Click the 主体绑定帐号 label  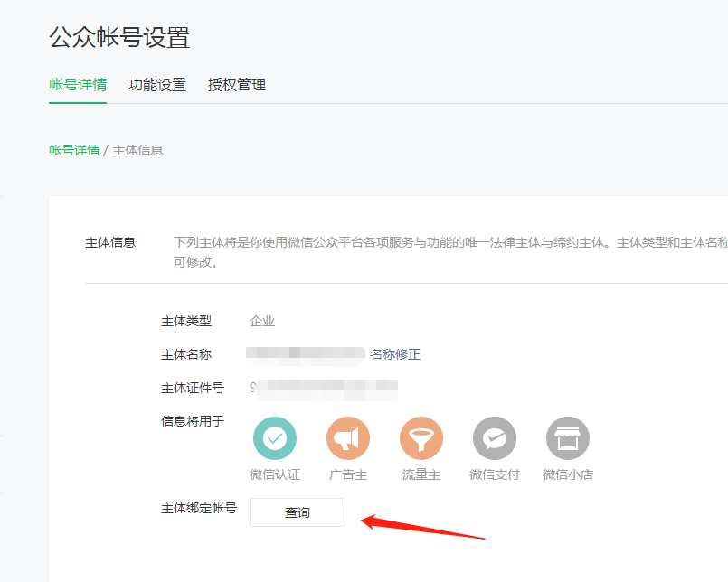click(x=199, y=509)
